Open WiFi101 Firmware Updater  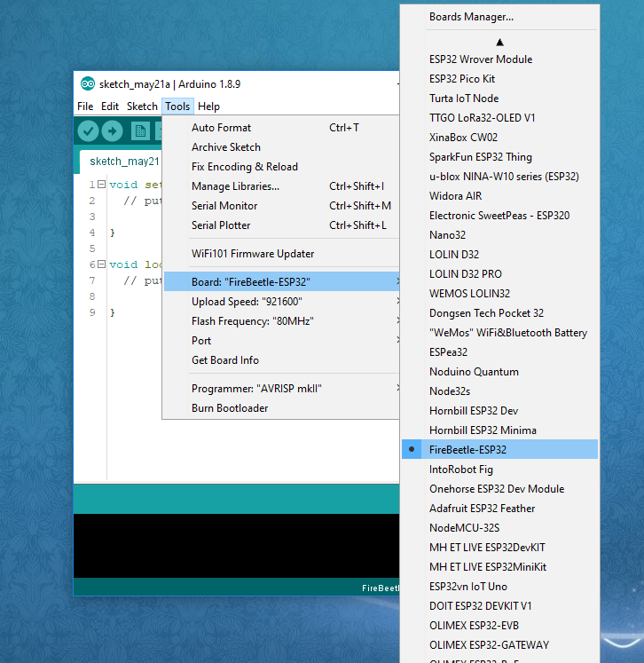[281, 253]
